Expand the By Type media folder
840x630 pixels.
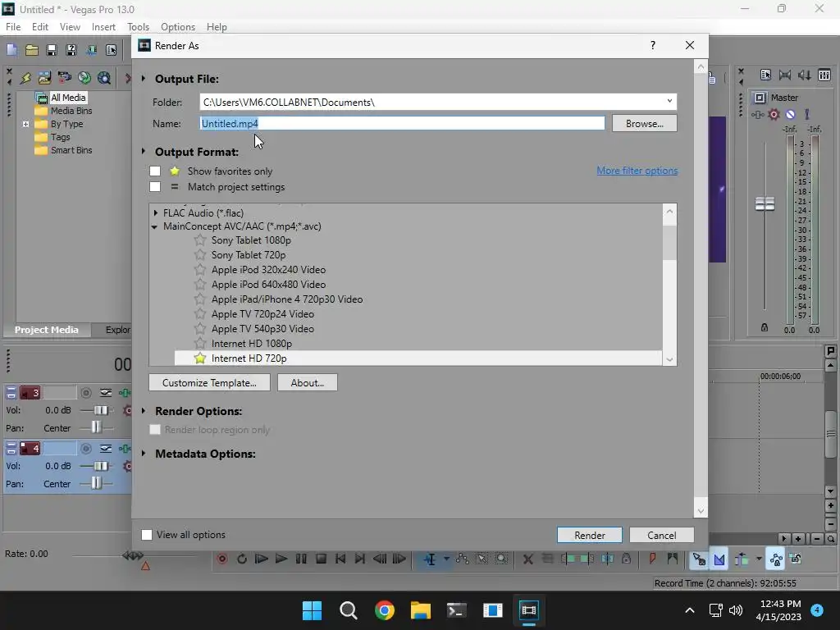25,124
